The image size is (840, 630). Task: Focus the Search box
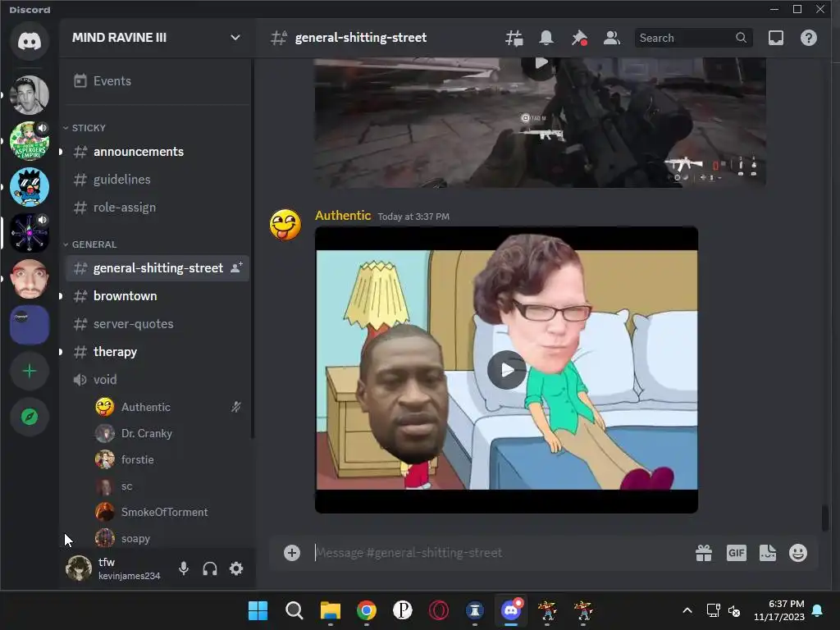(693, 38)
